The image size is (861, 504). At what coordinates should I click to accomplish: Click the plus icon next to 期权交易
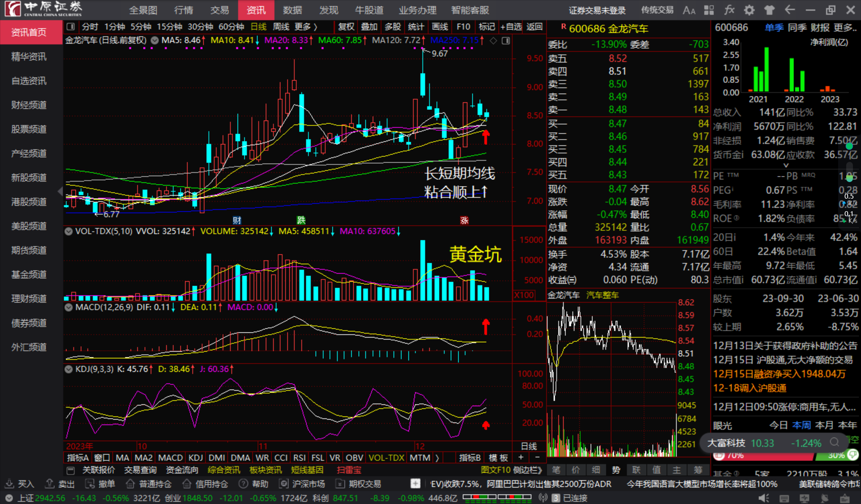(x=415, y=484)
